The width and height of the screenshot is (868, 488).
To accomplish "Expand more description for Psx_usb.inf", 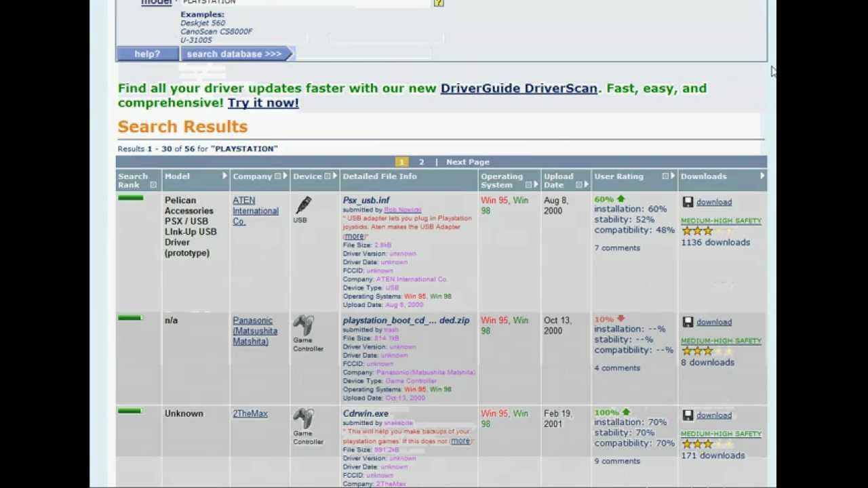I will click(x=354, y=237).
